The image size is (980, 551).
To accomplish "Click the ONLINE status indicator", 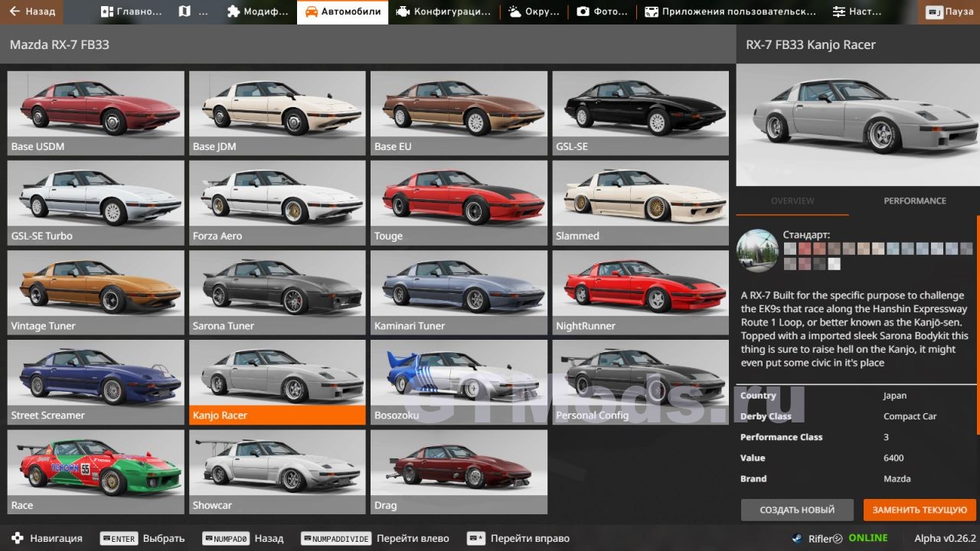I will coord(867,538).
